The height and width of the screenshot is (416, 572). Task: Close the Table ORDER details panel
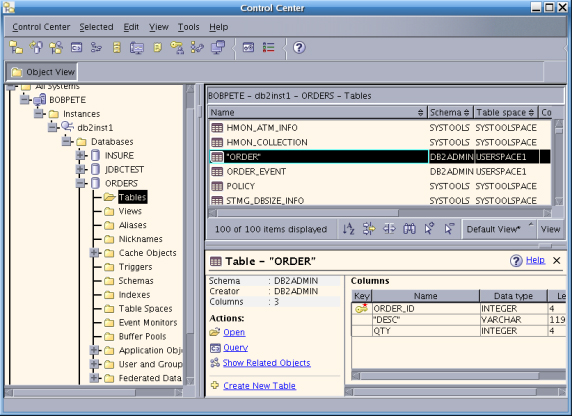pos(556,261)
